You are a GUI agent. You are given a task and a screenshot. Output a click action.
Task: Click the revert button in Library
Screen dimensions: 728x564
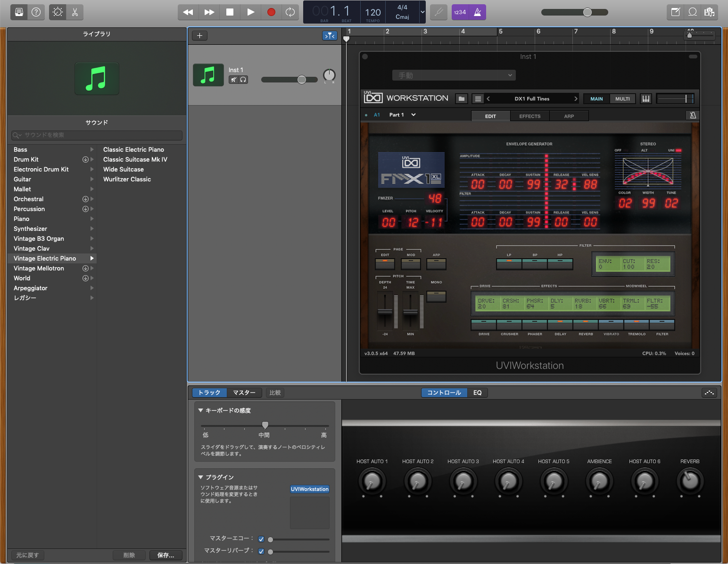27,555
